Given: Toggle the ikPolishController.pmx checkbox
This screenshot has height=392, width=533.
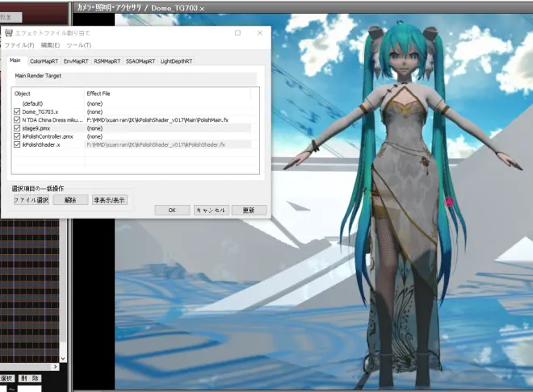Looking at the screenshot, I should click(17, 136).
